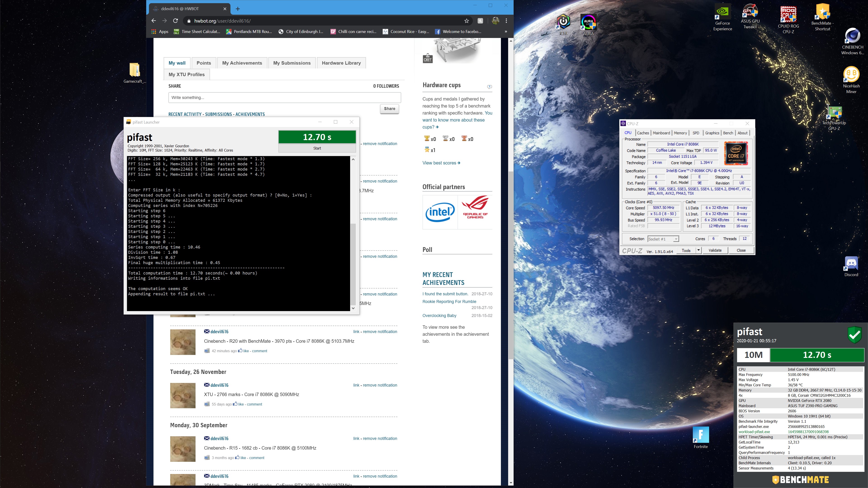Switch to Points tab
The height and width of the screenshot is (488, 868).
pyautogui.click(x=204, y=63)
